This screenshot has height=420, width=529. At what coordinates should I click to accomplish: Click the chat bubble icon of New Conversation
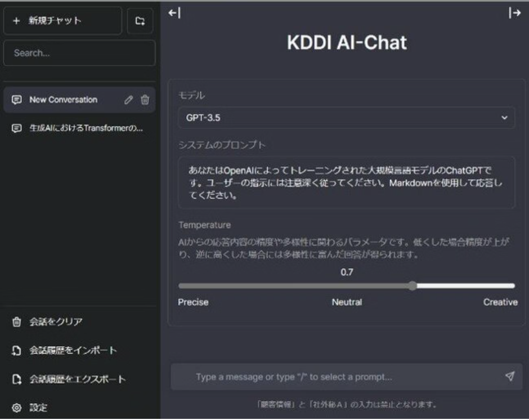(x=17, y=100)
